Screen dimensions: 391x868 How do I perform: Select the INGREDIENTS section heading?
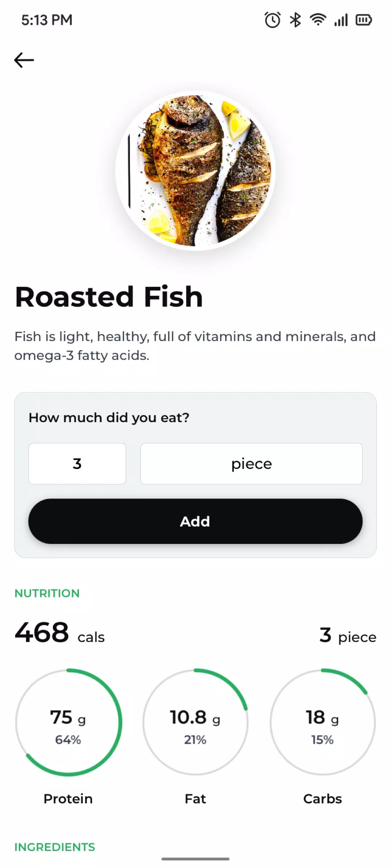[x=55, y=847]
